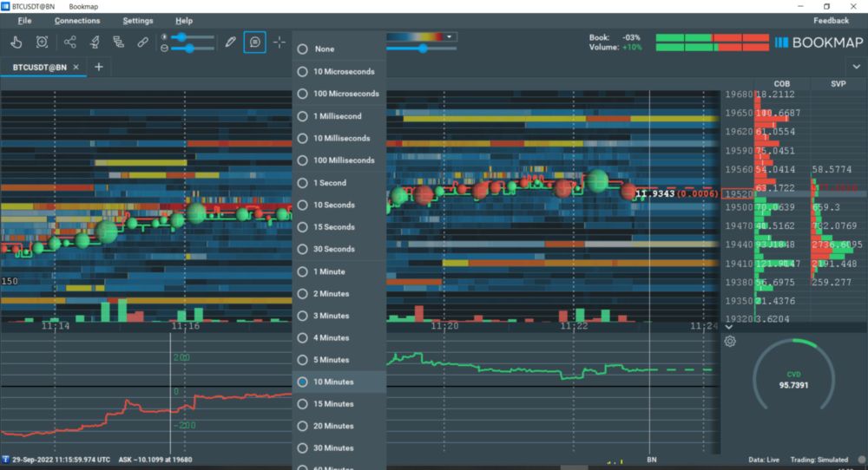The image size is (868, 470).
Task: Open the heatmap color scheme dropdown
Action: click(x=449, y=37)
